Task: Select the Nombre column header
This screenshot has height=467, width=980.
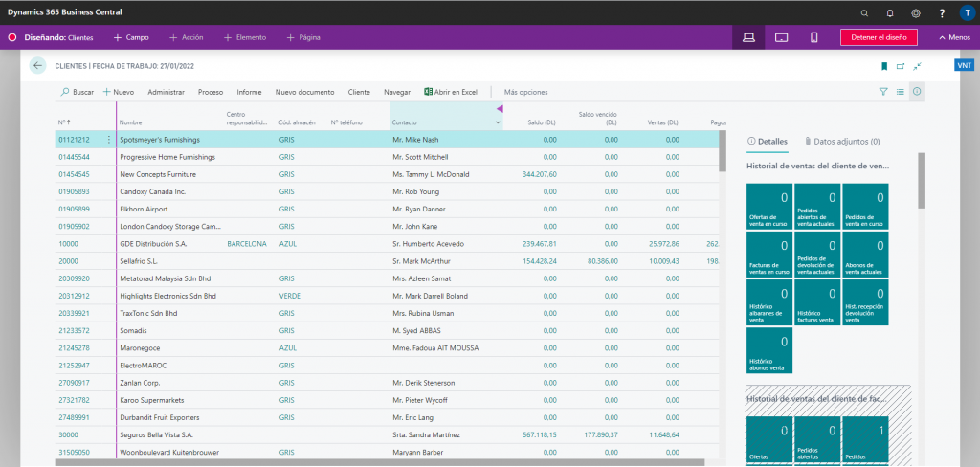Action: (x=130, y=122)
